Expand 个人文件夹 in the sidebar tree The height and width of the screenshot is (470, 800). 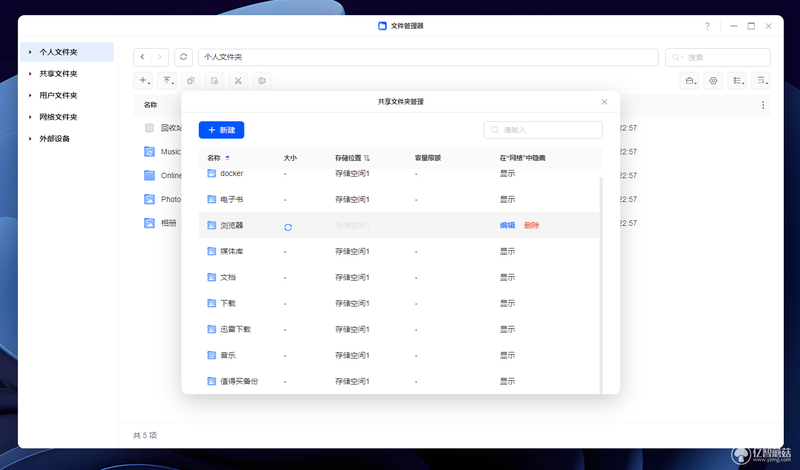pyautogui.click(x=30, y=52)
